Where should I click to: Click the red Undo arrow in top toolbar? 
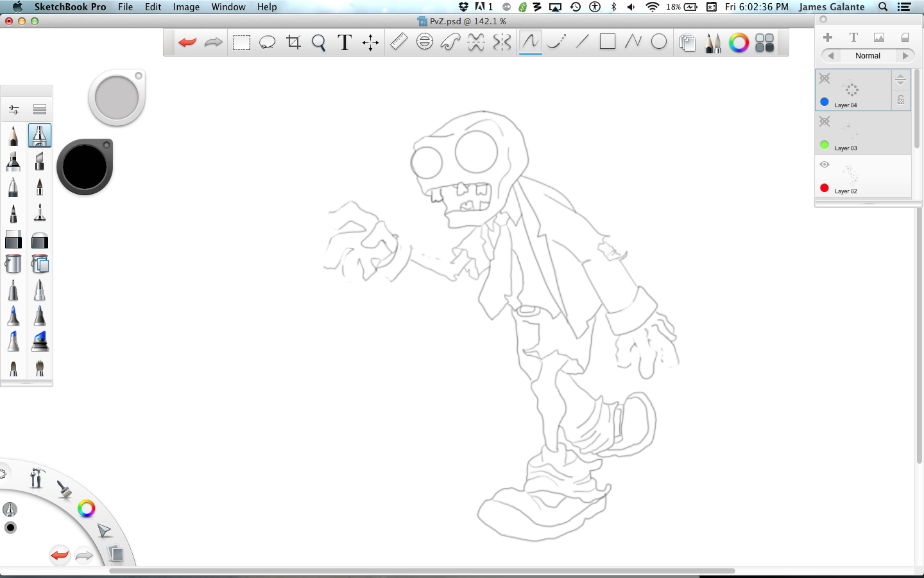[x=187, y=42]
